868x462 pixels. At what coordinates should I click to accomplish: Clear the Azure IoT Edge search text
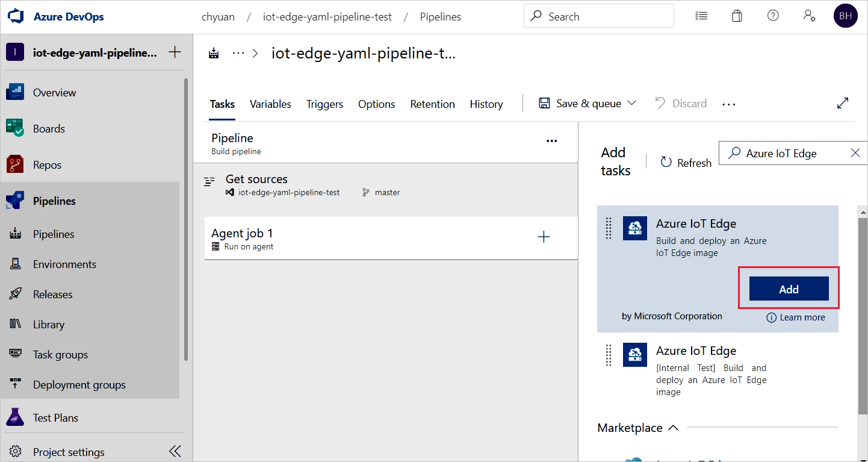pos(855,153)
